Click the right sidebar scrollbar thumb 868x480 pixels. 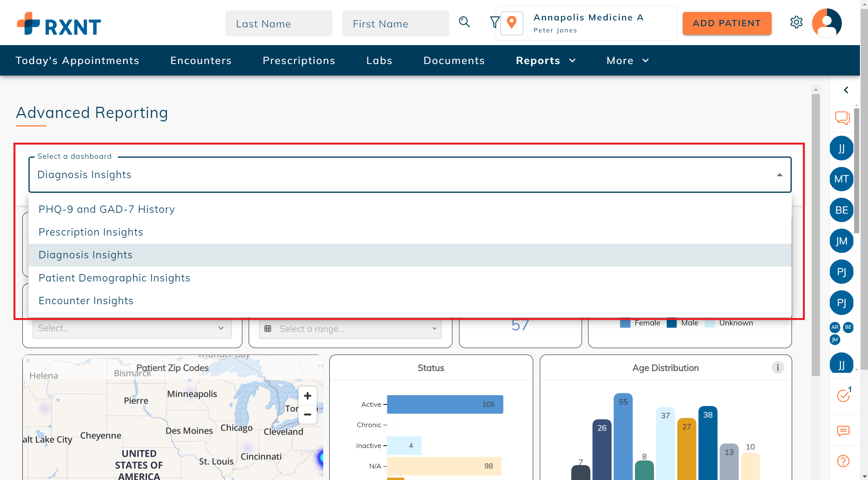pos(856,171)
